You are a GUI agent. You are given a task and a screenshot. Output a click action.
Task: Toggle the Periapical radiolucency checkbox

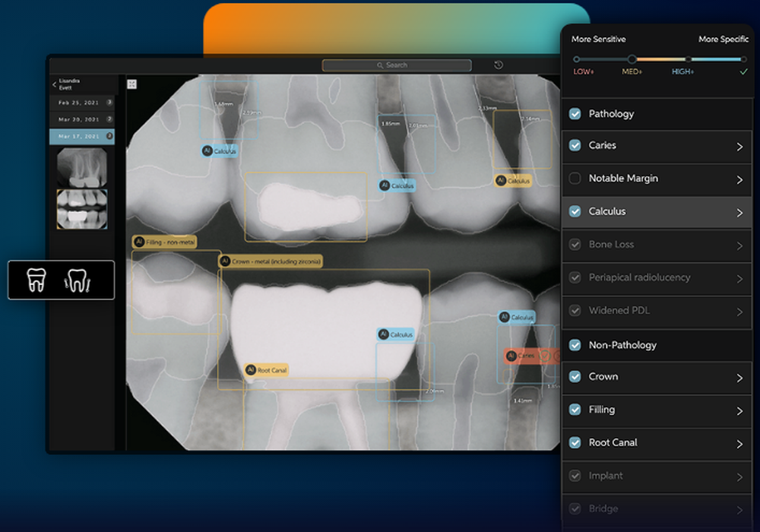coord(575,277)
